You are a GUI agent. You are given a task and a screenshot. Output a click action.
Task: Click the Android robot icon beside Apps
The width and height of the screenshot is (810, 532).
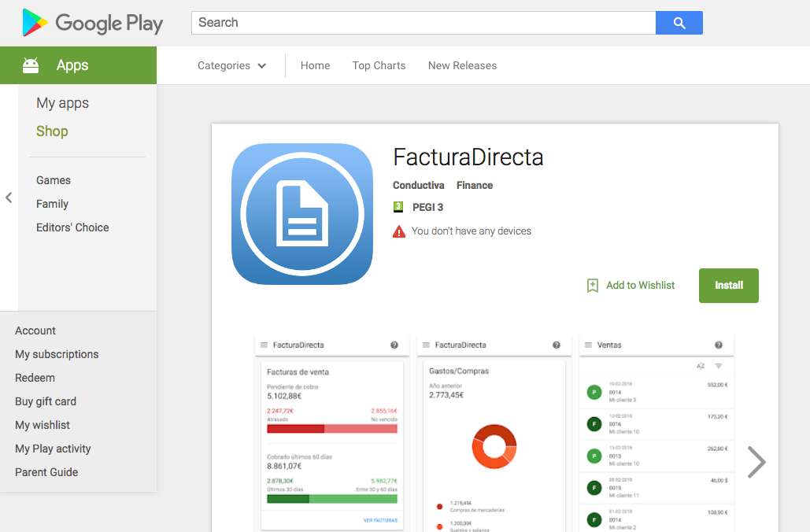coord(31,65)
